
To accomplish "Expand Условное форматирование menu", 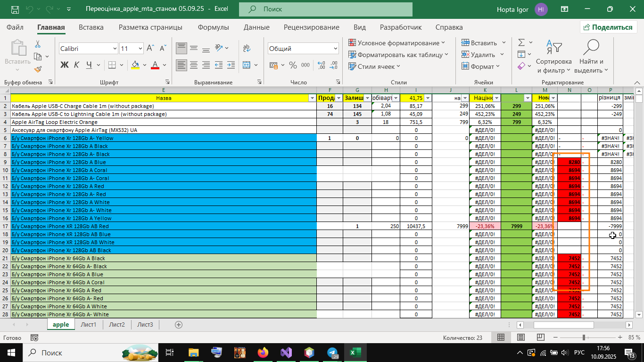I will pos(396,43).
